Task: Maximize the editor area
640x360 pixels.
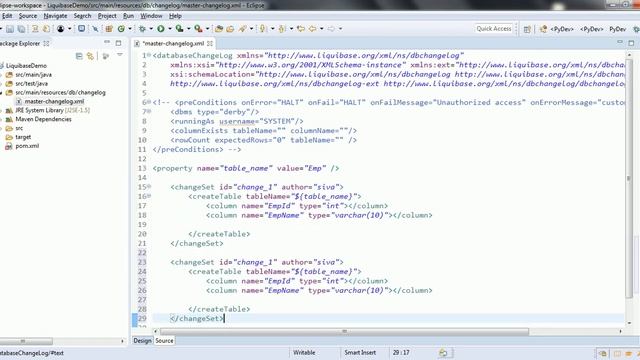Action: tap(631, 43)
